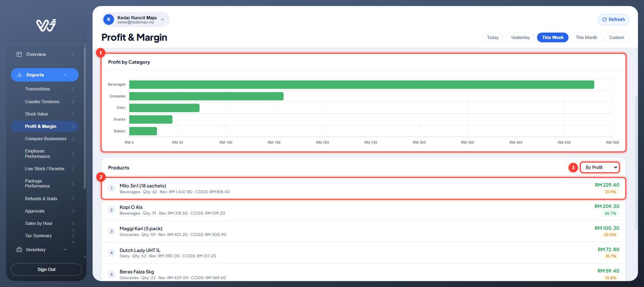The width and height of the screenshot is (644, 287).
Task: Pin the Package Performance report
Action: coord(73,184)
